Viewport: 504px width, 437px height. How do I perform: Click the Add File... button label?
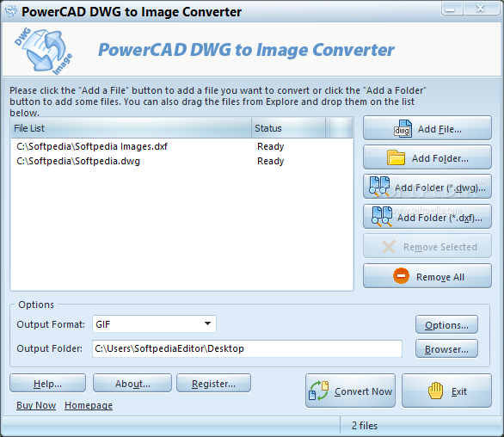click(439, 129)
